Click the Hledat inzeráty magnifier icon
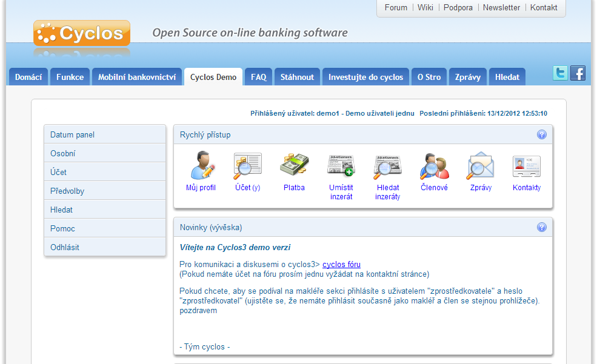This screenshot has height=364, width=597. 387,167
